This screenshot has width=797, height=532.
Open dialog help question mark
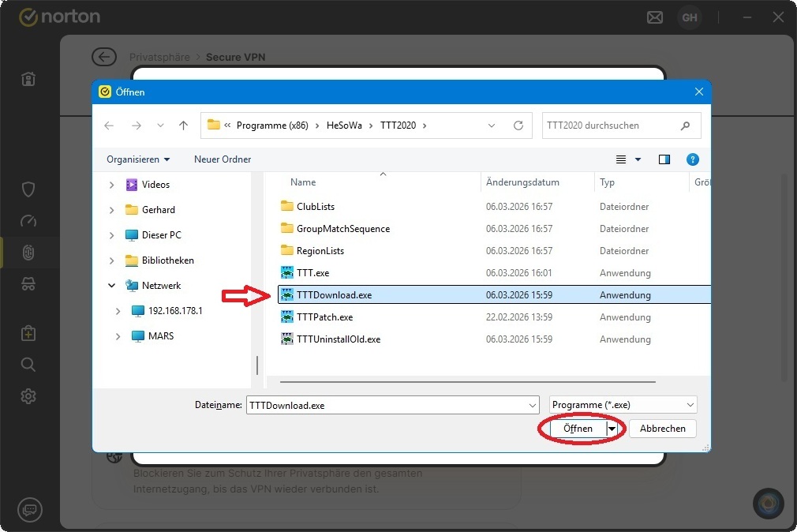click(692, 159)
